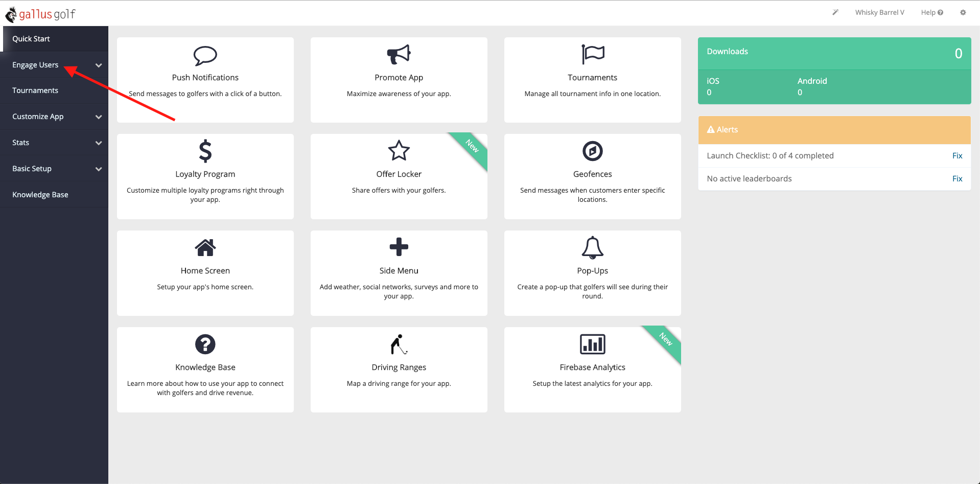Click the Home Screen house icon
Screen dimensions: 980x484
tap(205, 247)
